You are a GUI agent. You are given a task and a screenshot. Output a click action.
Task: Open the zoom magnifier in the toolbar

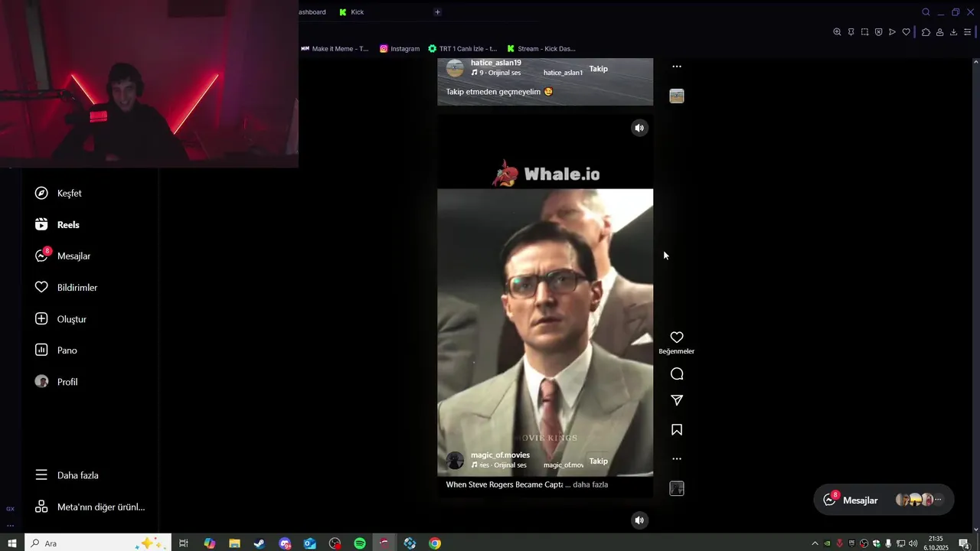(x=837, y=32)
